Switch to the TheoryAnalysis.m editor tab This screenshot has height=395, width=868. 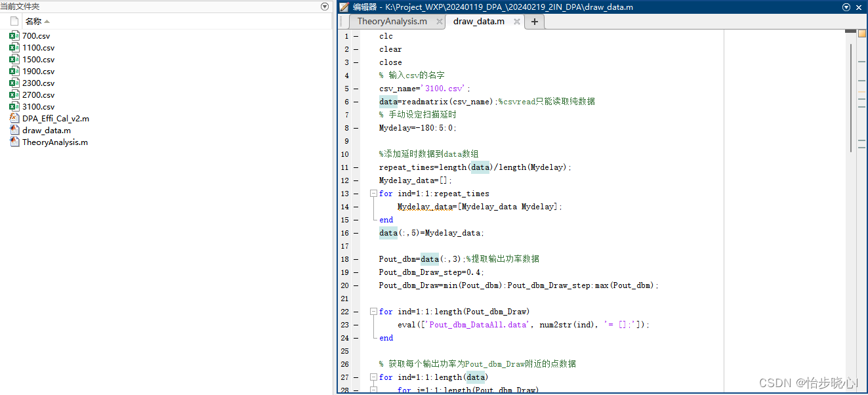point(392,22)
